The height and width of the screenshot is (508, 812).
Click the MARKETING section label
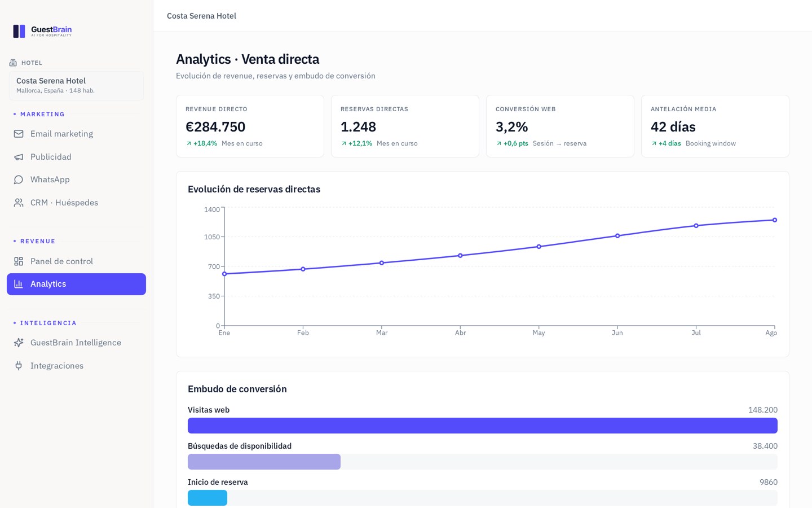point(42,114)
